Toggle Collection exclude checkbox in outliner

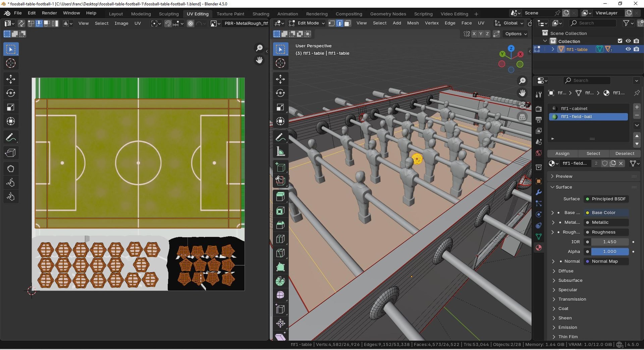620,41
